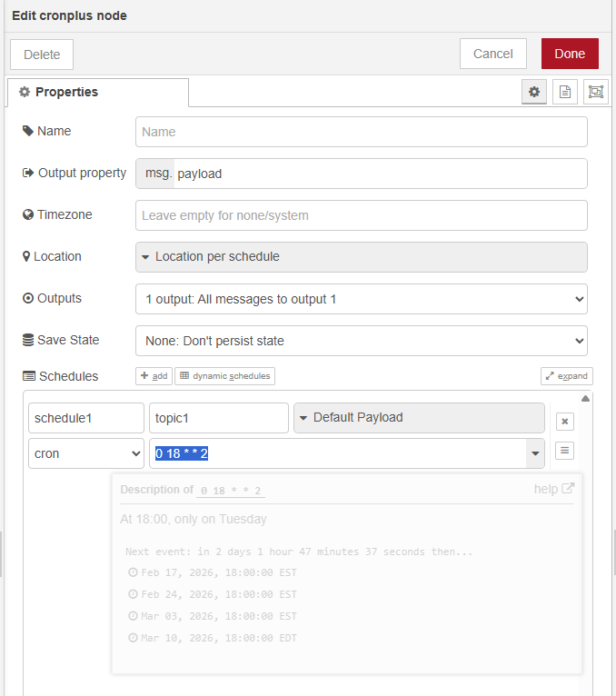Viewport: 616px width, 696px height.
Task: Open node settings gear icon
Action: click(534, 92)
